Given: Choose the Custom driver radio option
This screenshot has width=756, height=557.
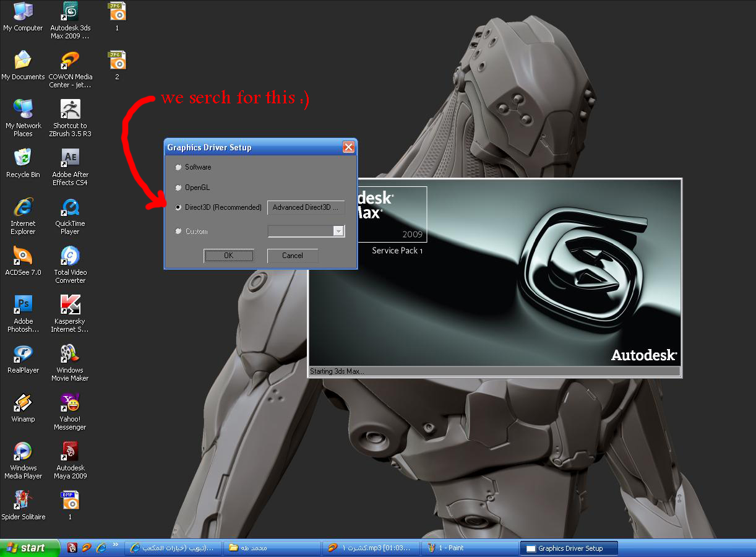Looking at the screenshot, I should pos(179,231).
